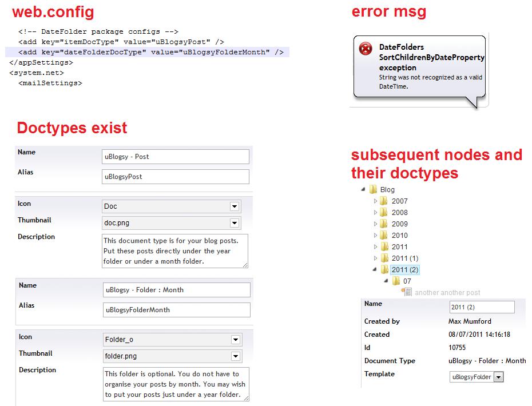Open the Thumbnail dropdown showing folder.png
The height and width of the screenshot is (406, 532).
click(x=235, y=357)
